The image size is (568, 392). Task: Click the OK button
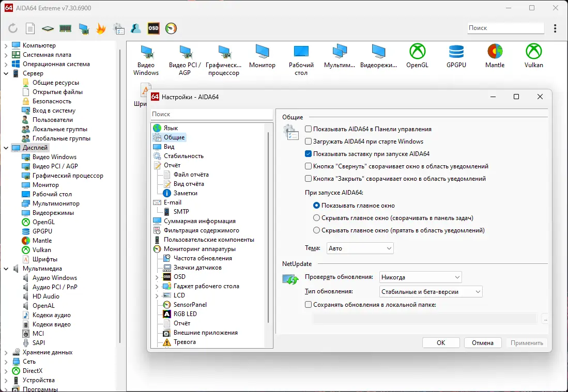click(x=441, y=343)
